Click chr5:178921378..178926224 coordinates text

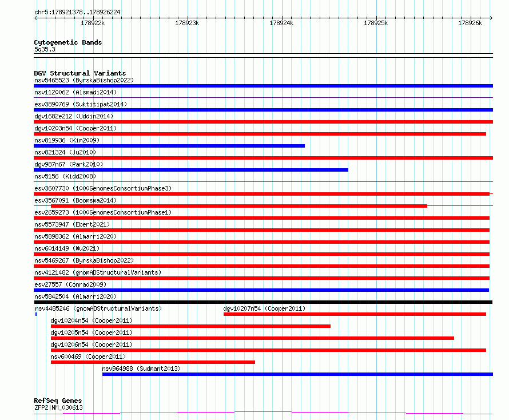(x=77, y=12)
